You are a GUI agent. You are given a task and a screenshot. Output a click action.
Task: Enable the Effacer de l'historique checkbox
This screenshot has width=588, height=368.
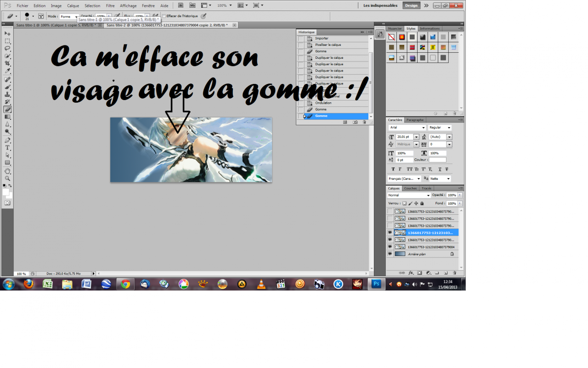tap(164, 16)
